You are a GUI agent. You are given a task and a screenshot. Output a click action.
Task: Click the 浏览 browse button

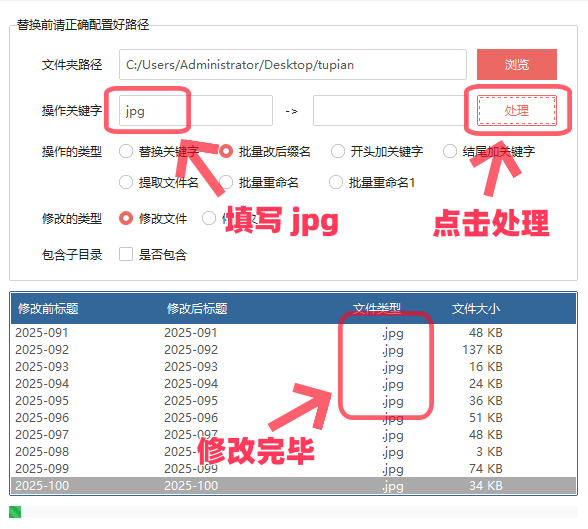pos(516,64)
